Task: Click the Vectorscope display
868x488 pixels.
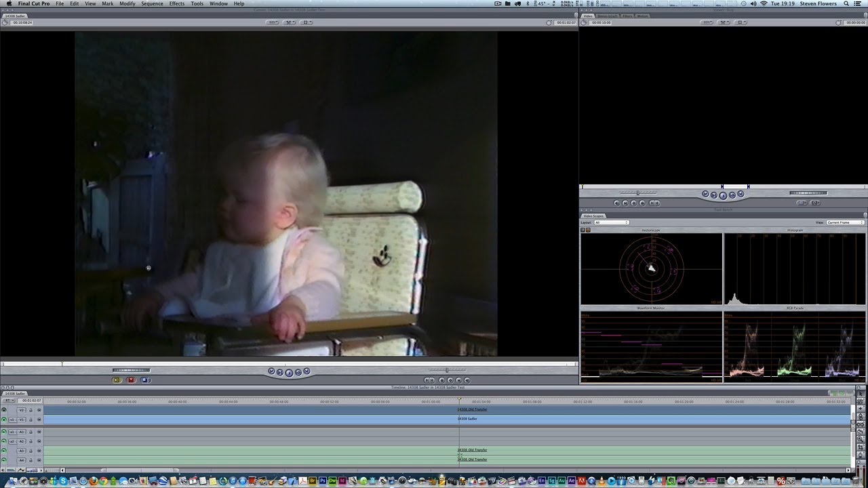Action: [652, 268]
